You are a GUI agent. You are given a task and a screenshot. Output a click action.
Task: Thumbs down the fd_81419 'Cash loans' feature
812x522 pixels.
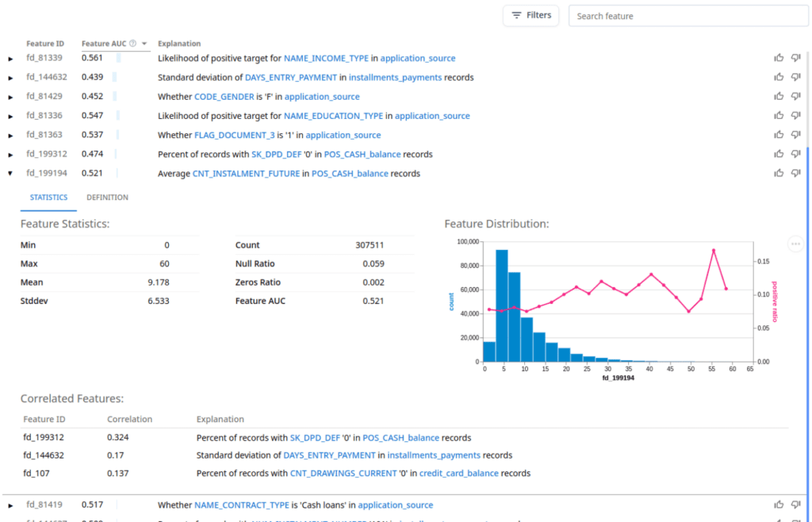pos(795,505)
